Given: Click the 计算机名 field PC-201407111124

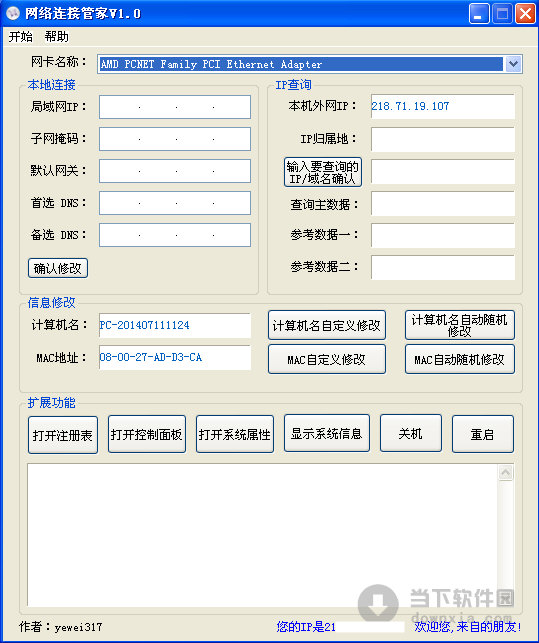Looking at the screenshot, I should click(175, 326).
